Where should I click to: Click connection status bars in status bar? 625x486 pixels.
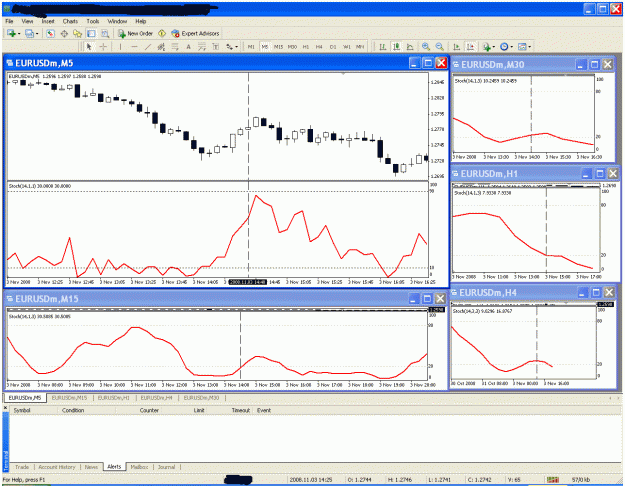552,480
